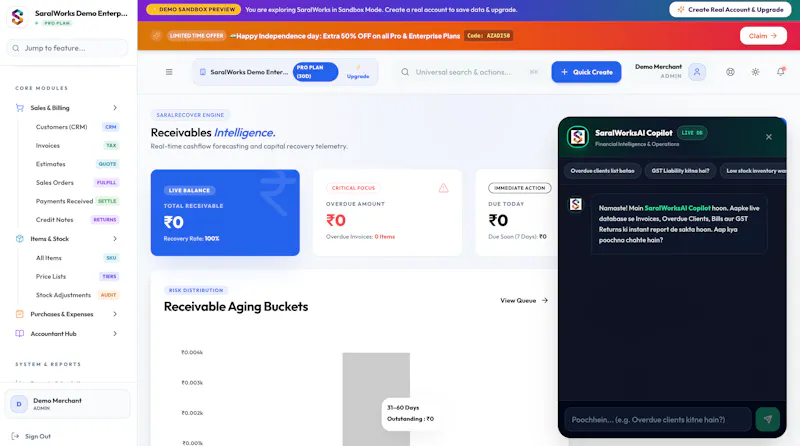Click the Claim offer button
800x446 pixels.
(x=763, y=36)
